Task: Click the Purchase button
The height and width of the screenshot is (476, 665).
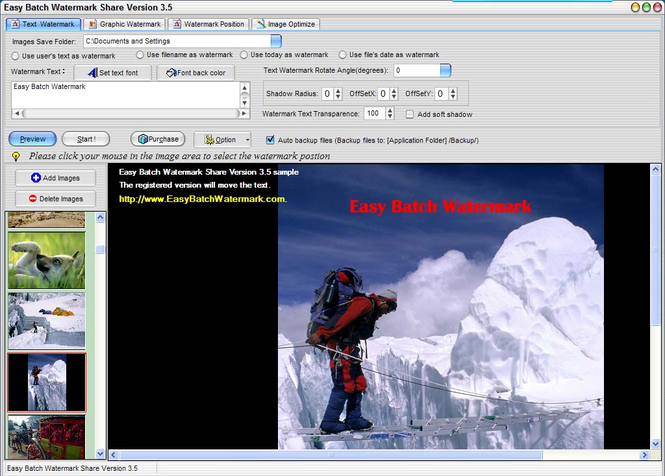Action: pos(158,139)
